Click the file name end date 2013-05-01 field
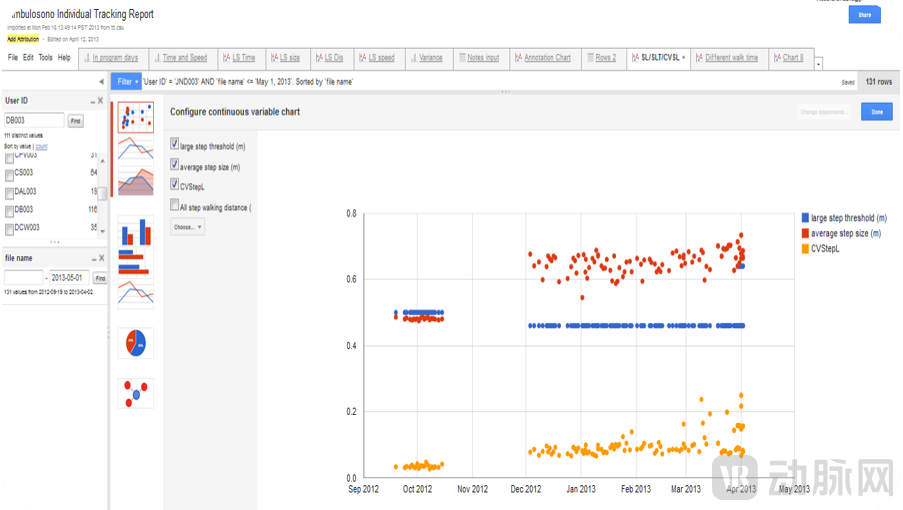This screenshot has width=903, height=510. tap(69, 277)
